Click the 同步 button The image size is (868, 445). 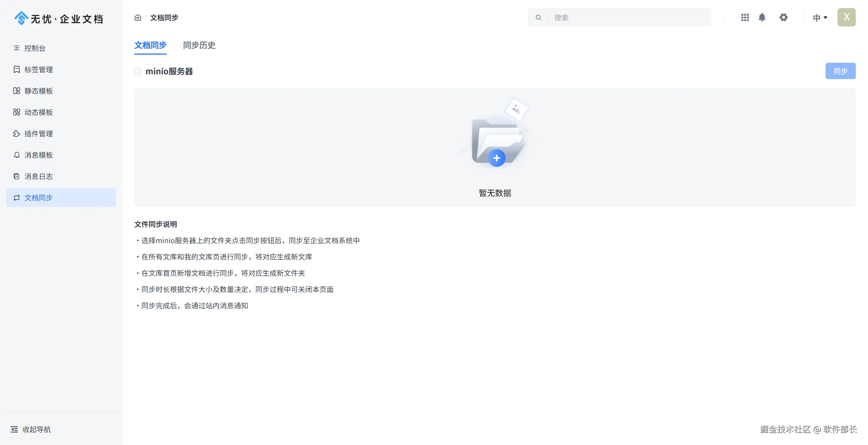coord(840,71)
